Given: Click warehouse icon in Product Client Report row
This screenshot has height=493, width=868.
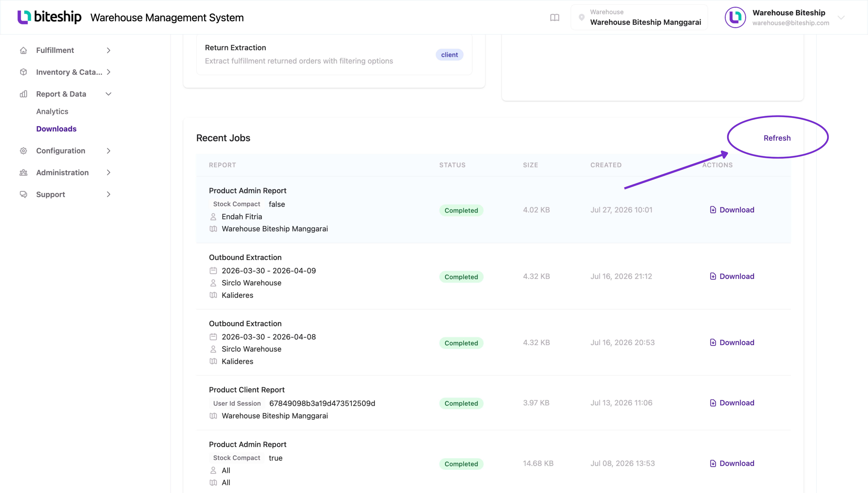Looking at the screenshot, I should pos(213,416).
